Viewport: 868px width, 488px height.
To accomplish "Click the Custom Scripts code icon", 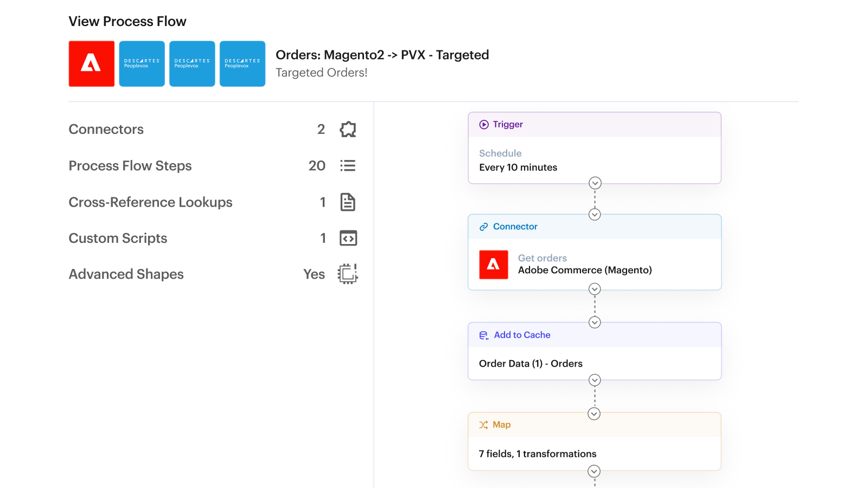I will [x=348, y=238].
